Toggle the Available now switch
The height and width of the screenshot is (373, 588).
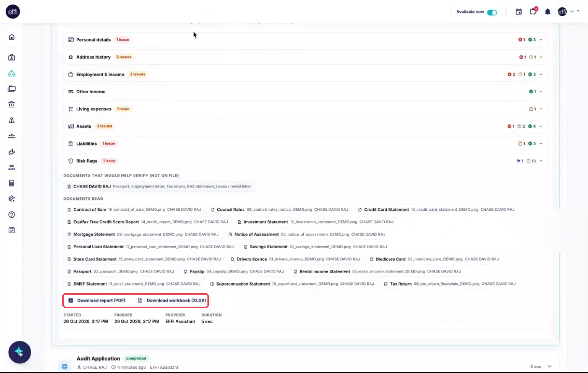pos(492,12)
